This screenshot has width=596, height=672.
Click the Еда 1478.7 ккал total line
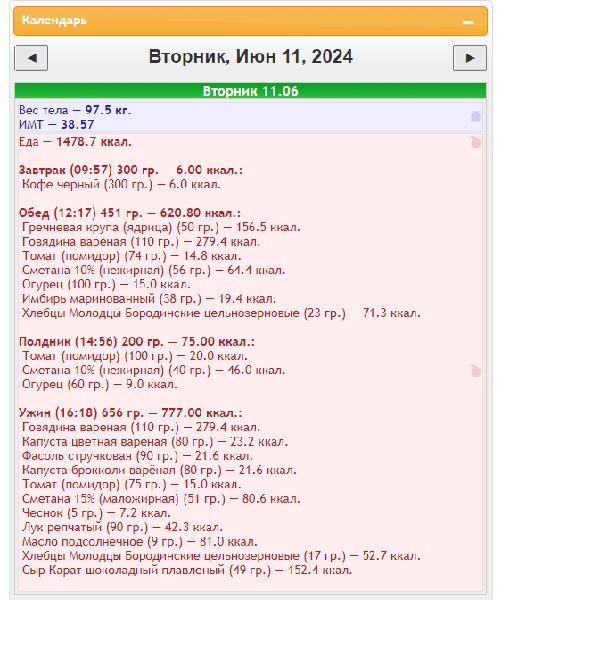75,141
